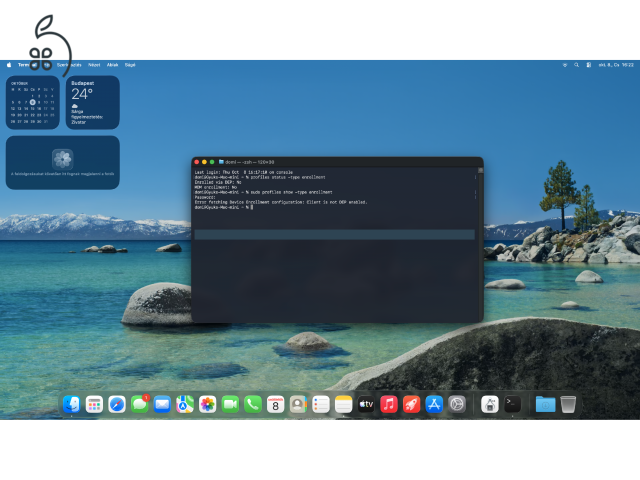Click the Terminal window scrollbar

coord(480,244)
